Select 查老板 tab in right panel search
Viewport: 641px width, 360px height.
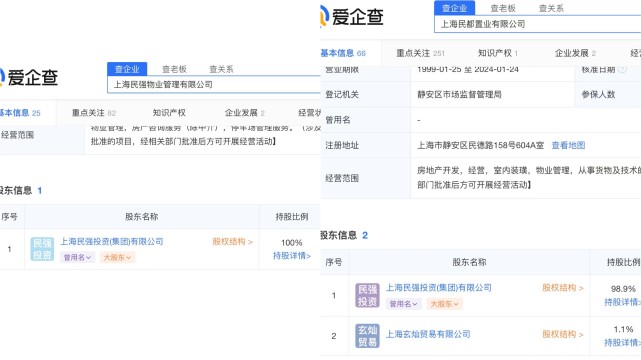click(x=503, y=8)
